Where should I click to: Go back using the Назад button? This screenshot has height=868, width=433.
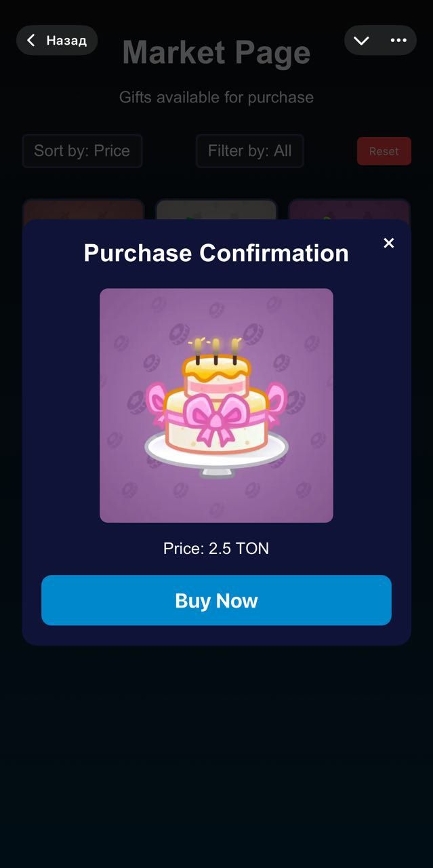57,41
